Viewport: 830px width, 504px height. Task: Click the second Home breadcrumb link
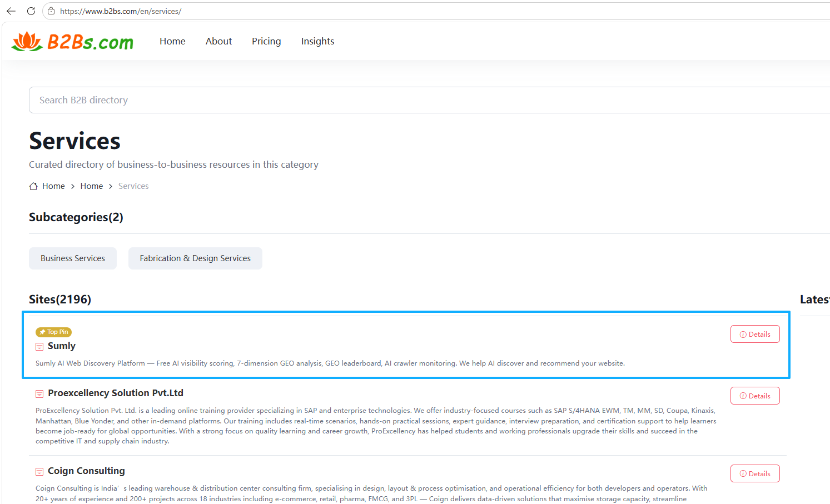pyautogui.click(x=92, y=186)
